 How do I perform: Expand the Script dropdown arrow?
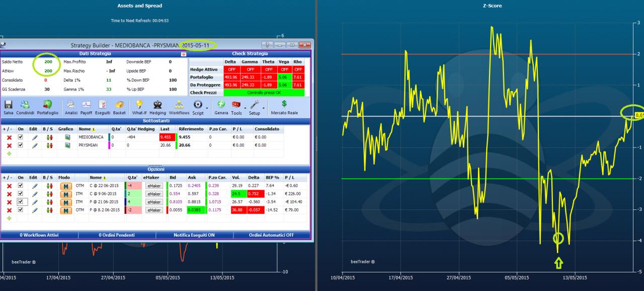pos(206,108)
